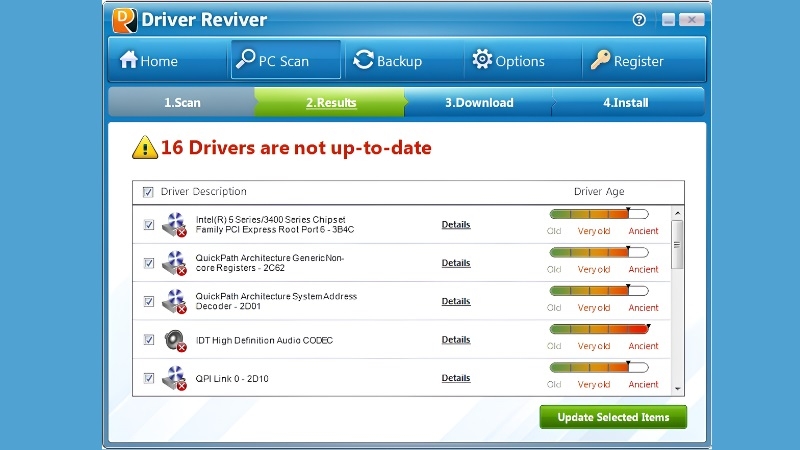800x450 pixels.
Task: Open Details for Intel 5 Series Chipset
Action: [456, 224]
